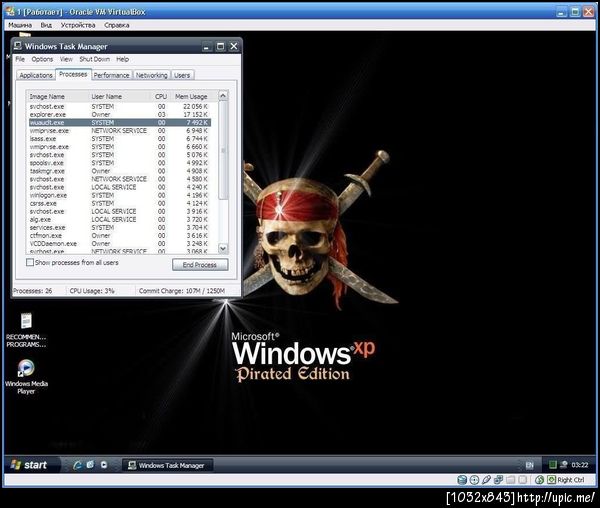Open the Машина menu in VirtualBox

(x=20, y=25)
